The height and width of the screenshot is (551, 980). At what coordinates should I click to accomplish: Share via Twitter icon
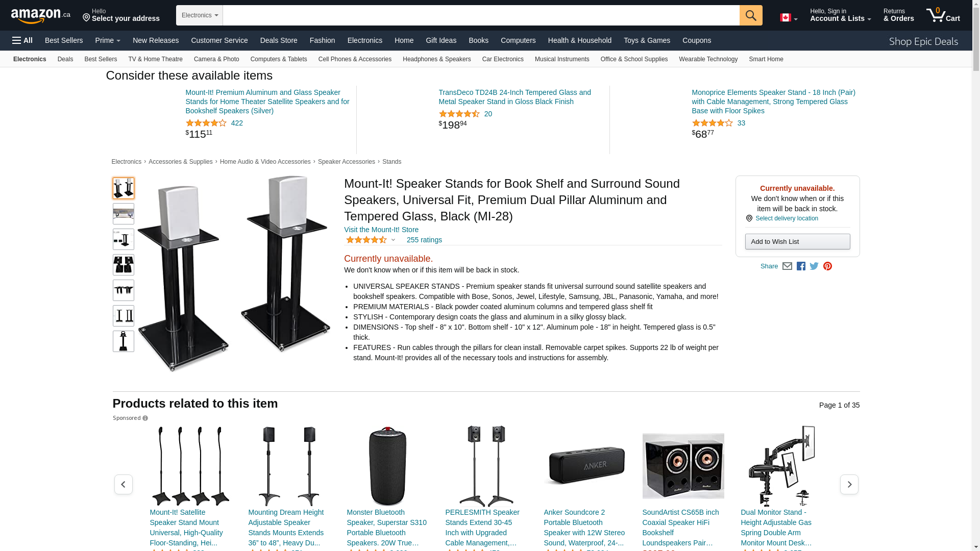click(x=814, y=266)
